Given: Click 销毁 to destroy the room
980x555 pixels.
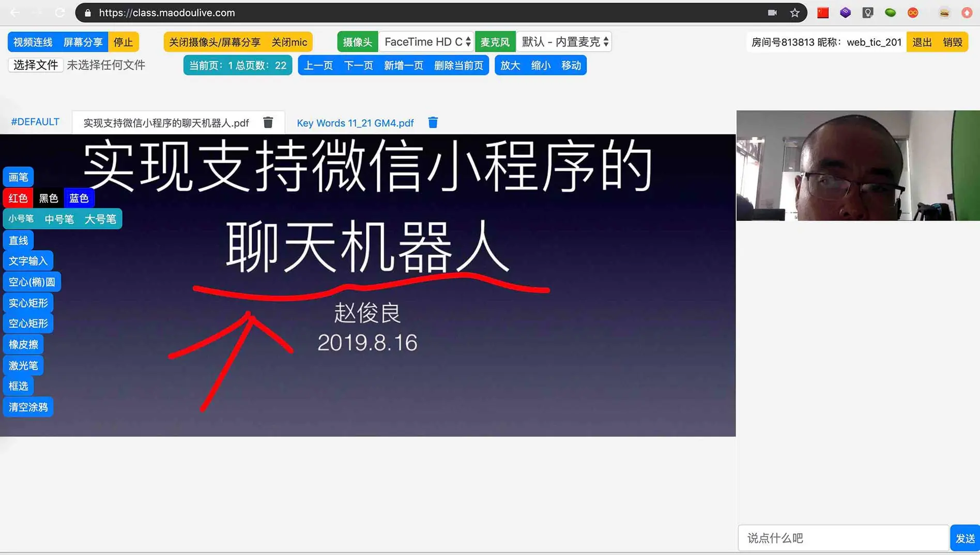Looking at the screenshot, I should pyautogui.click(x=953, y=42).
